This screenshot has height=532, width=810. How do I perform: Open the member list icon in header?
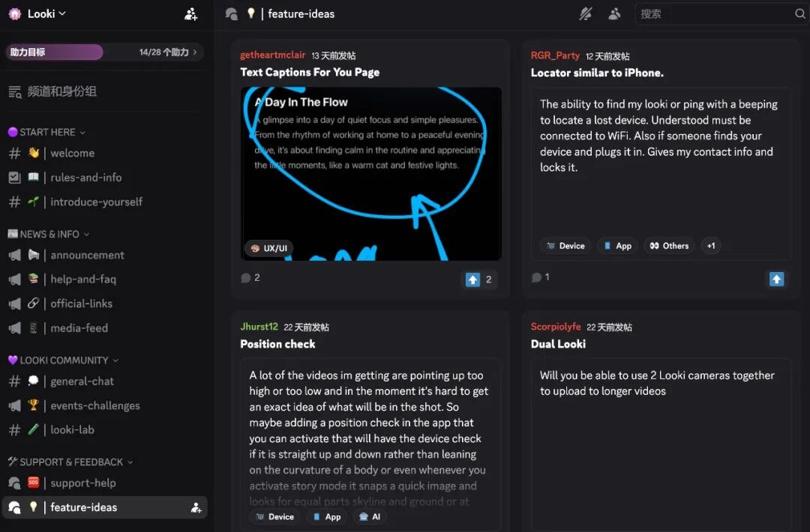click(x=615, y=13)
